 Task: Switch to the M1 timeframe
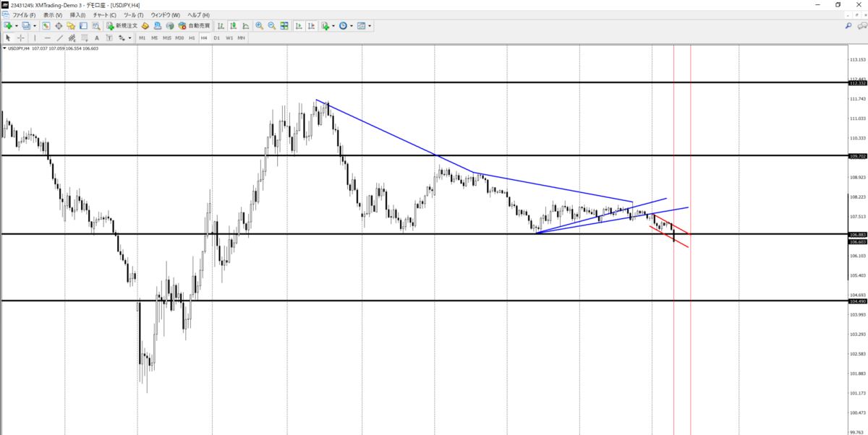[142, 38]
